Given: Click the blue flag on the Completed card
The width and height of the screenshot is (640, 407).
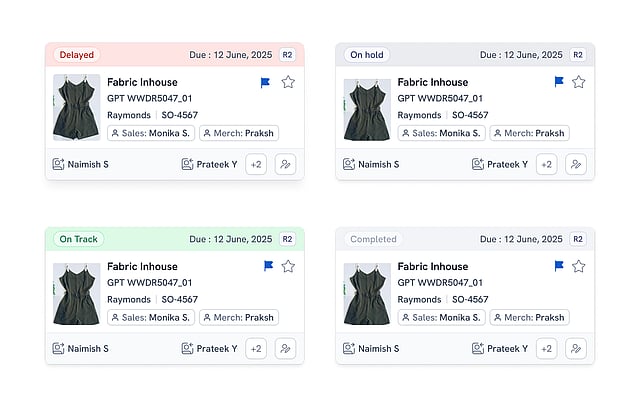Looking at the screenshot, I should pos(559,266).
